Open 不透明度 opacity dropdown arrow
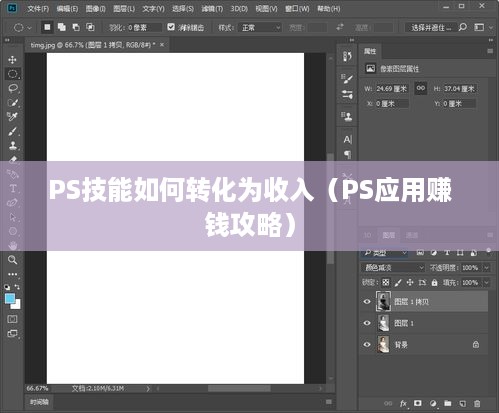The height and width of the screenshot is (413, 499). pyautogui.click(x=486, y=268)
